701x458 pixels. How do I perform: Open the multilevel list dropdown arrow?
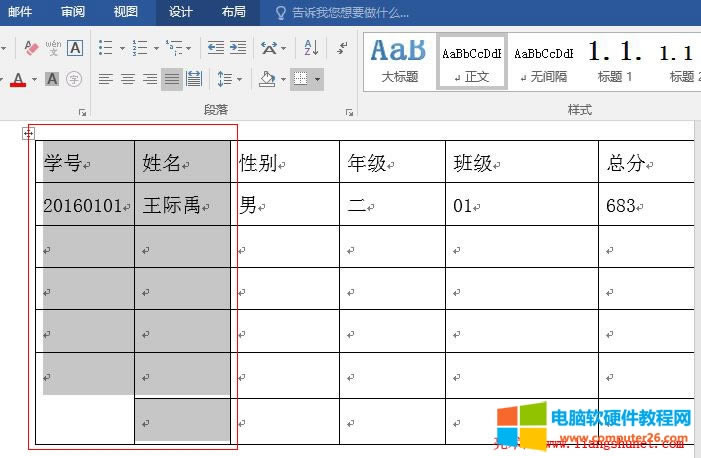(189, 48)
